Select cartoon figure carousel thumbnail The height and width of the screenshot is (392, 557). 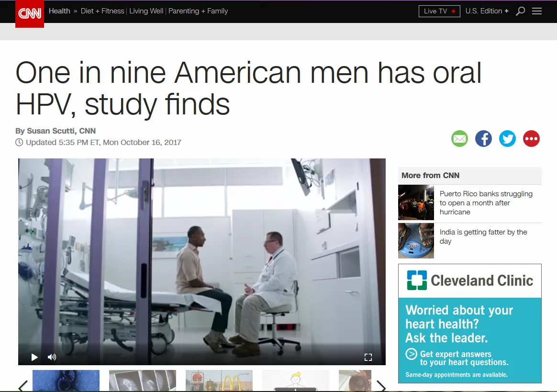[296, 381]
